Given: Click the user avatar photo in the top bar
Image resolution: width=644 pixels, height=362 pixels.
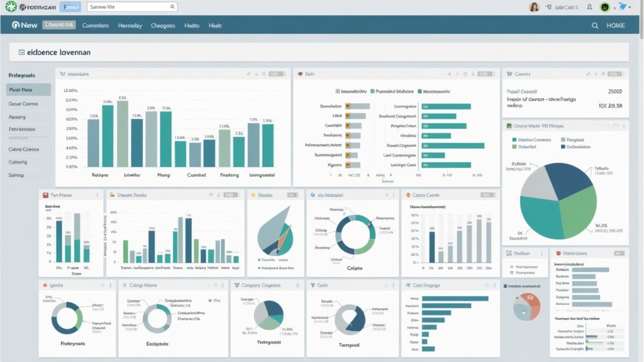Looking at the screenshot, I should (534, 7).
